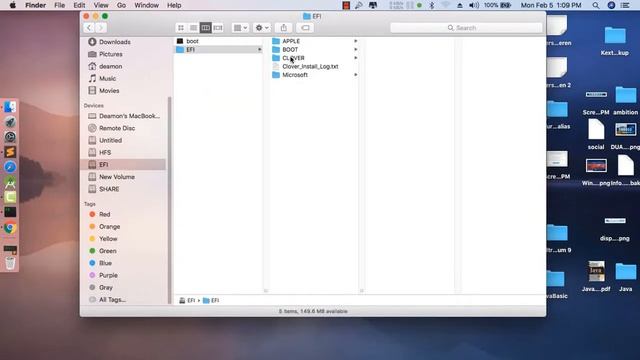Click Bluetooth icon in menu bar

click(432, 5)
